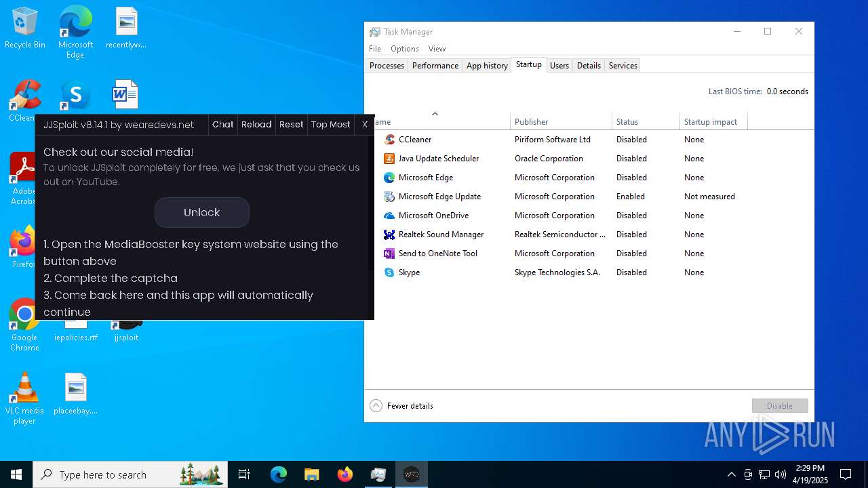Select the Recycle Bin desktop icon
This screenshot has width=868, height=488.
25,28
